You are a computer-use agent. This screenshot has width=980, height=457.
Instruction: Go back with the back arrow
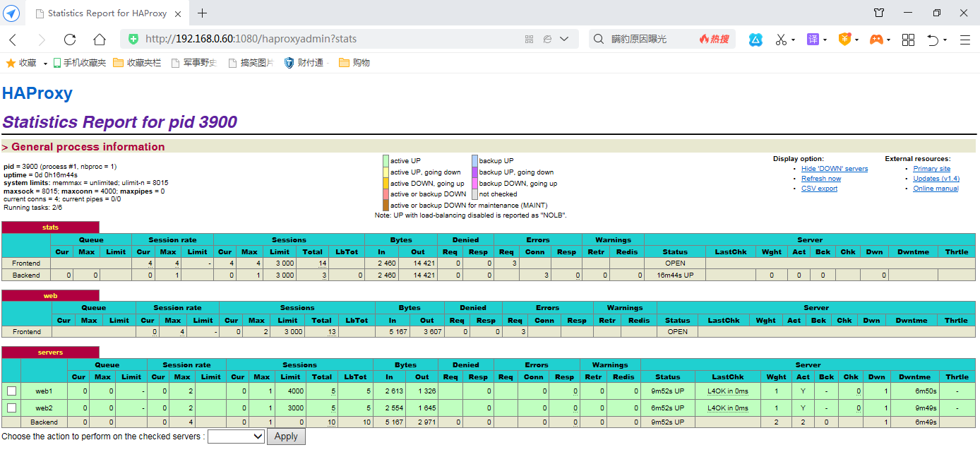click(13, 40)
